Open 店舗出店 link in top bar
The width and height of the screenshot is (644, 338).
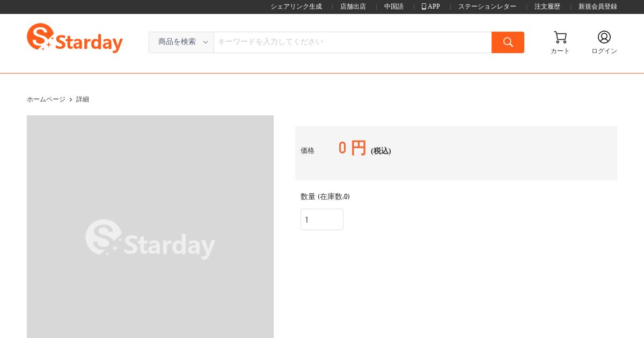pos(353,6)
